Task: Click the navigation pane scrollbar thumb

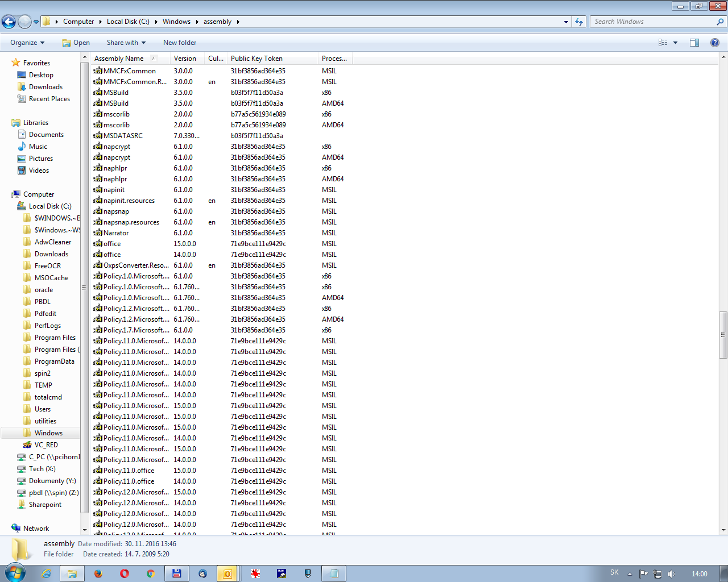Action: (84, 288)
